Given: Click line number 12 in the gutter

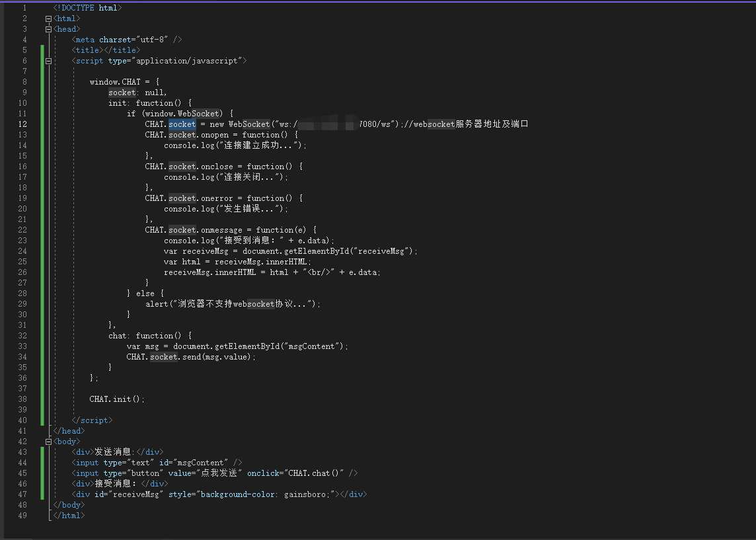Looking at the screenshot, I should point(22,124).
